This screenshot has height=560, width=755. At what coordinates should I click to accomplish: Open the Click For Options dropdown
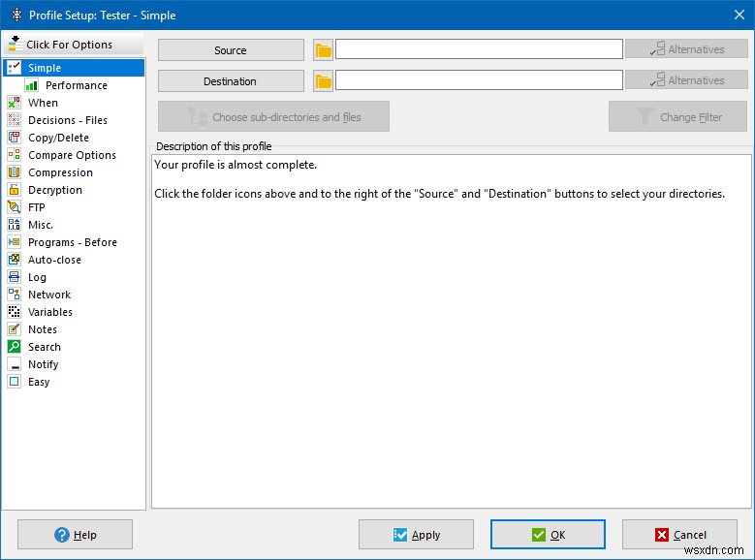75,45
